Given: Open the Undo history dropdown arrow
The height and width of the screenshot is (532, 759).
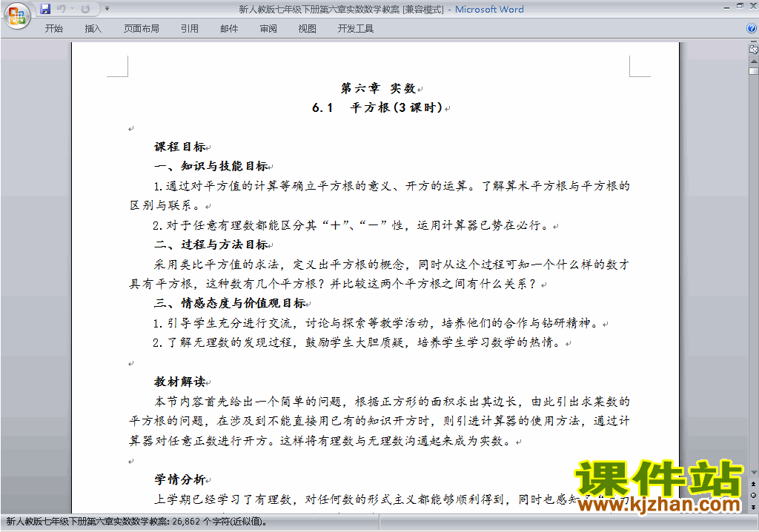Looking at the screenshot, I should [72, 9].
